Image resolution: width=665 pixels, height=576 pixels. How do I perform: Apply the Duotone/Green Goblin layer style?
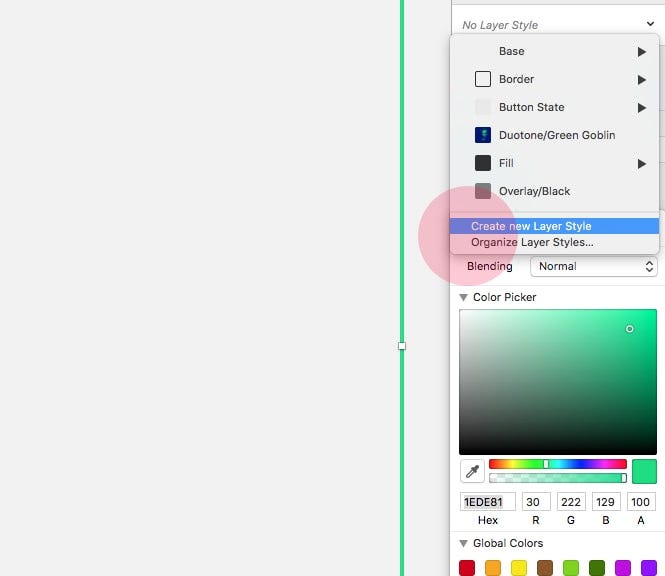(554, 135)
